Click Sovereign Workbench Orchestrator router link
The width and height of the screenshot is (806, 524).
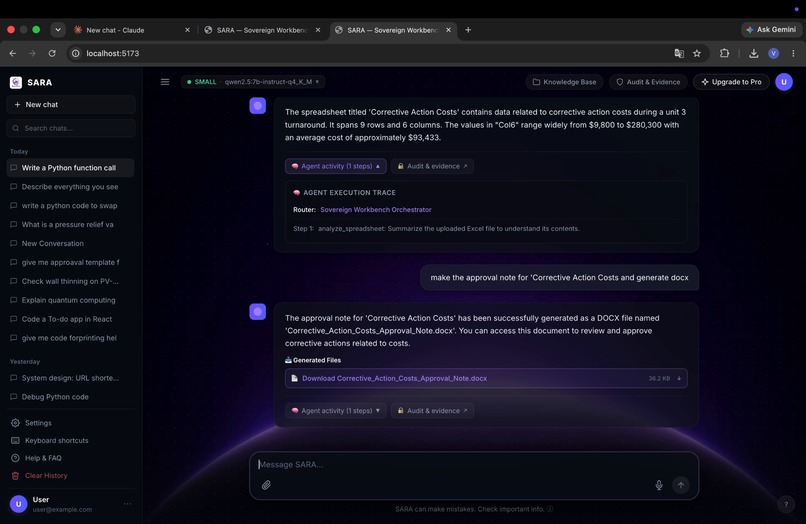376,210
